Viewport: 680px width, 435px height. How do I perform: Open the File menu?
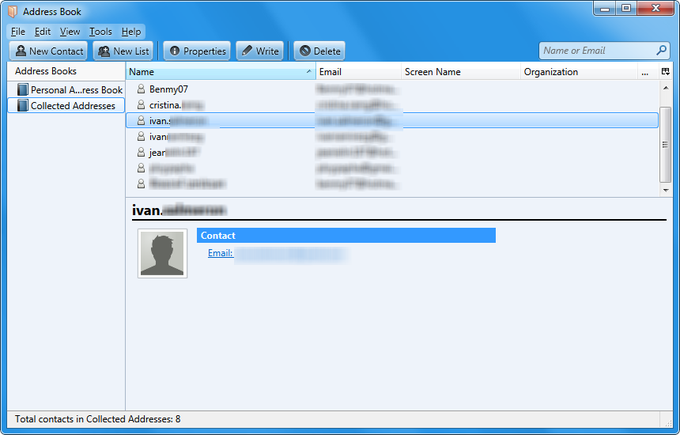[x=18, y=32]
